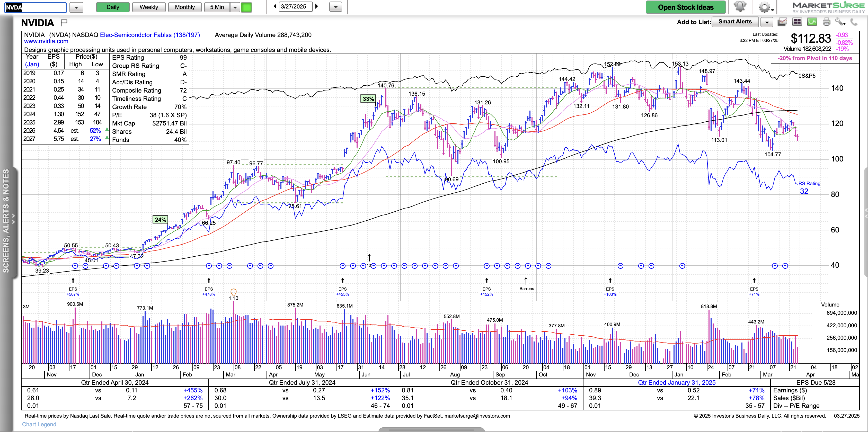
Task: Click the alerts bell icon
Action: [740, 6]
